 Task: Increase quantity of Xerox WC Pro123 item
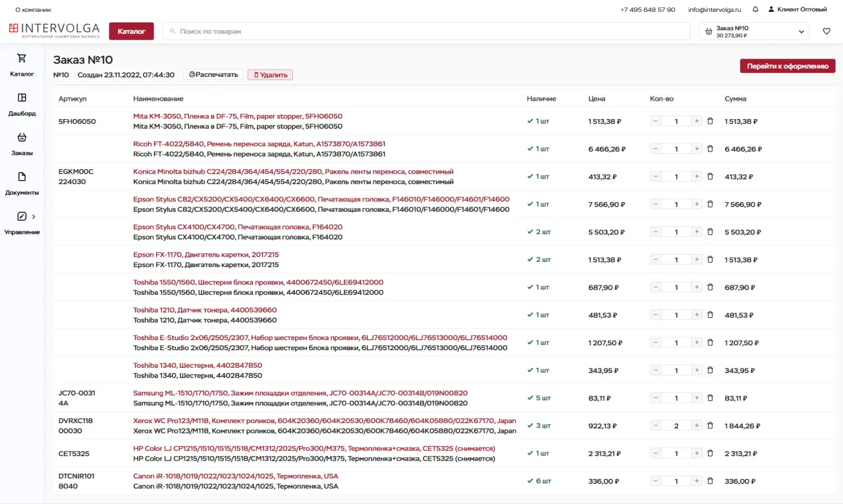tap(697, 426)
